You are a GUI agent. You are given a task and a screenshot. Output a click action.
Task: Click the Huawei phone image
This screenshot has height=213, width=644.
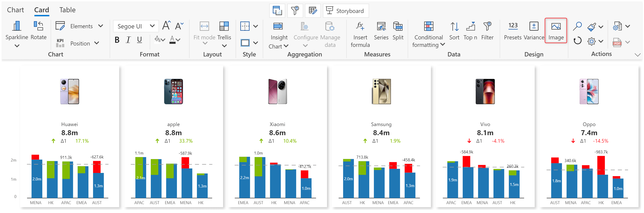pos(70,91)
